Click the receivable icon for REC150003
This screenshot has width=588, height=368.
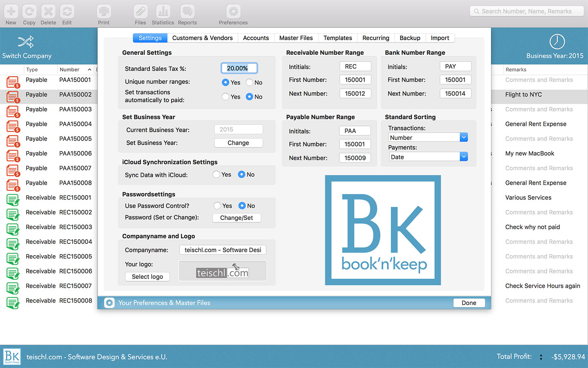(x=13, y=229)
